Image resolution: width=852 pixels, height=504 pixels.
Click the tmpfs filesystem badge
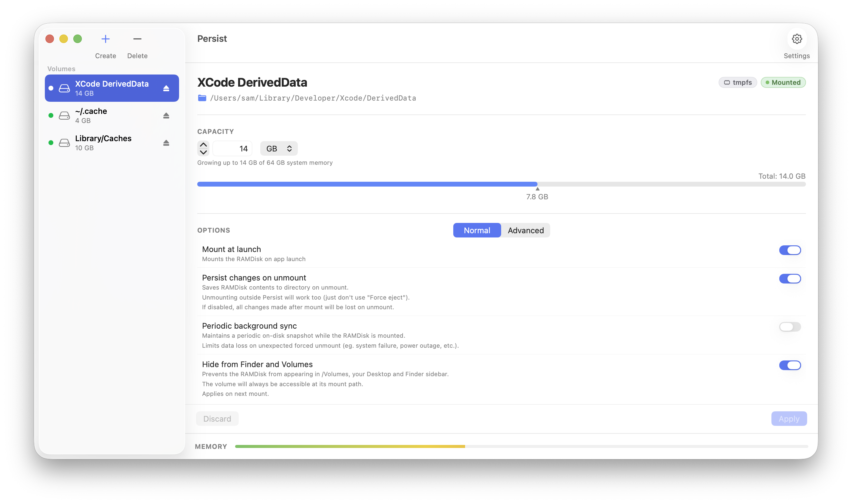point(737,82)
